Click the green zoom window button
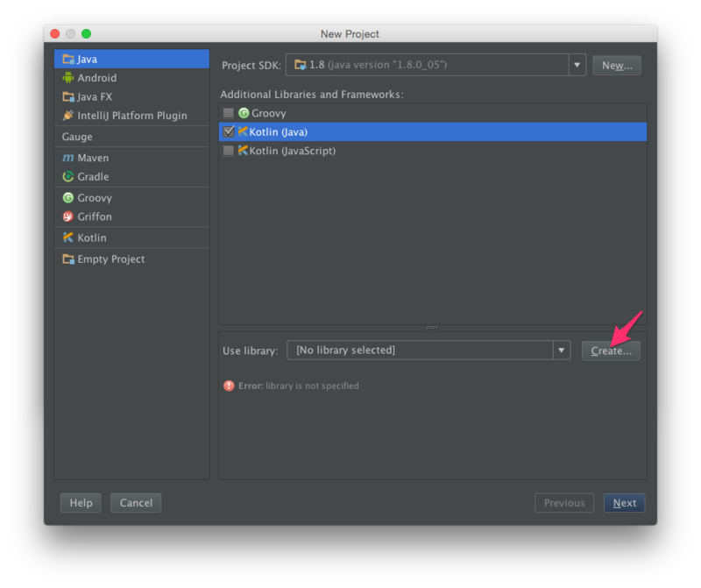The height and width of the screenshot is (588, 701). coord(86,33)
